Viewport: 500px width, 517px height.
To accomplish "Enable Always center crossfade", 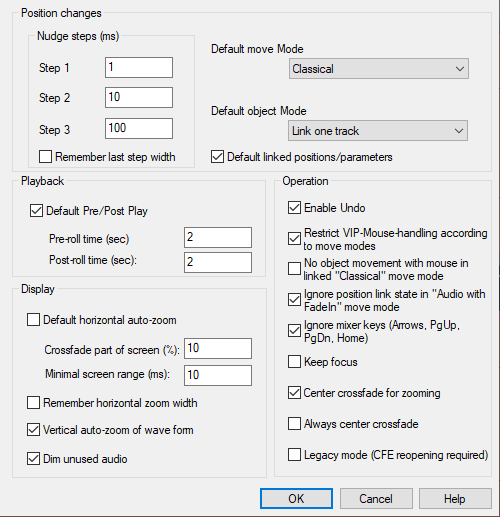I will click(x=294, y=424).
